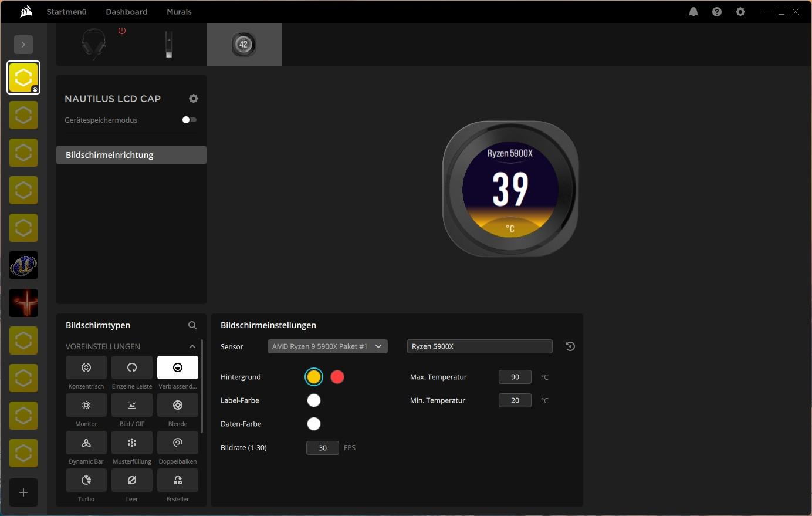
Task: Click the Hintergrund label
Action: click(241, 377)
